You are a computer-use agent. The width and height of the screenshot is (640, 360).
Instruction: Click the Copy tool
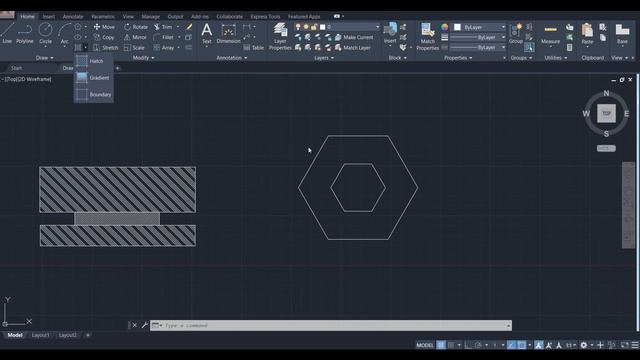104,37
